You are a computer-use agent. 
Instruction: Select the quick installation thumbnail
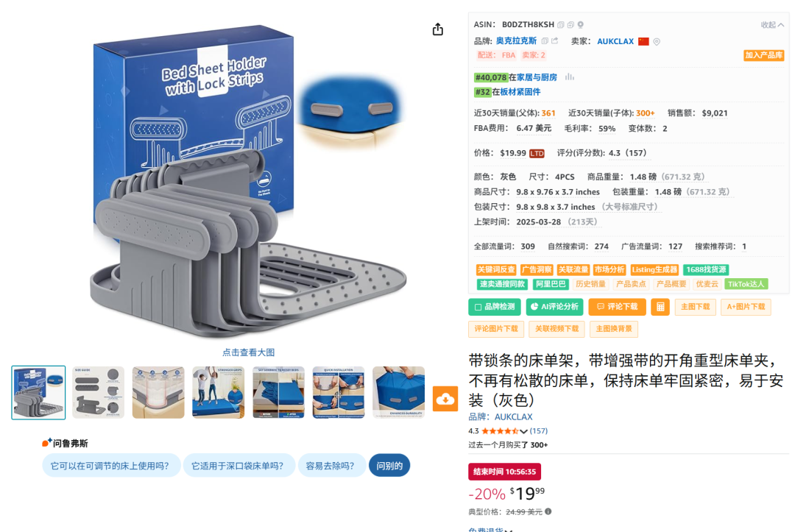[339, 393]
